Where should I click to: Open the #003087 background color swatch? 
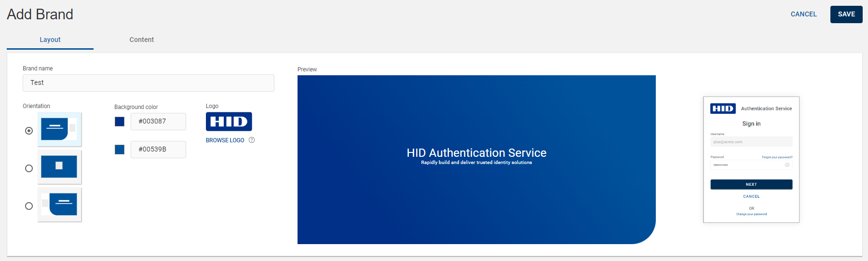(120, 122)
